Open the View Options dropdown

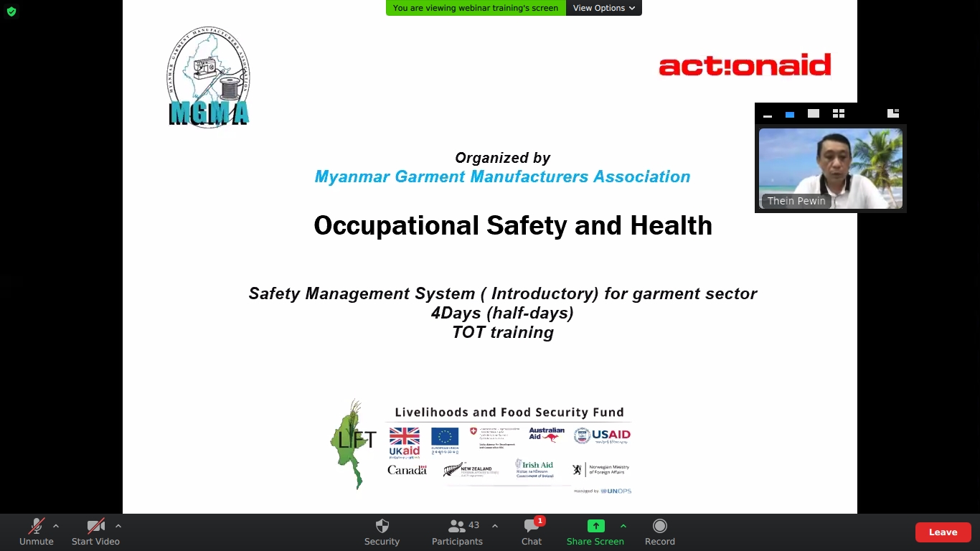click(x=604, y=8)
